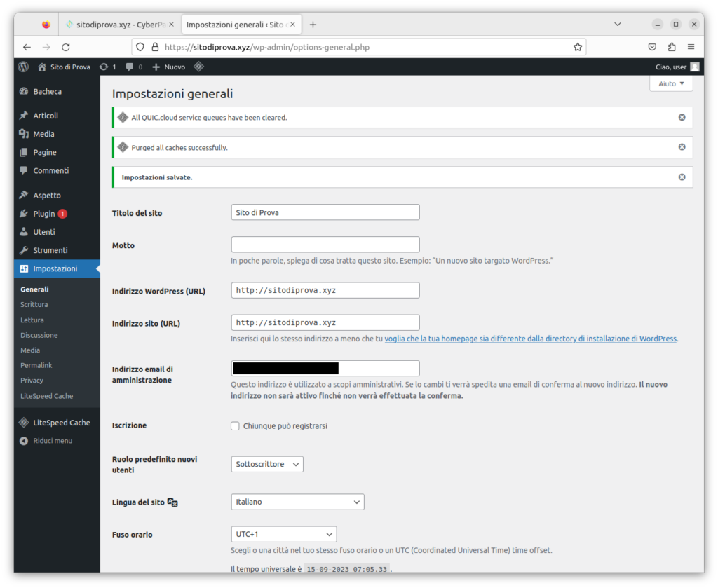Click the admin email address field

(x=325, y=369)
